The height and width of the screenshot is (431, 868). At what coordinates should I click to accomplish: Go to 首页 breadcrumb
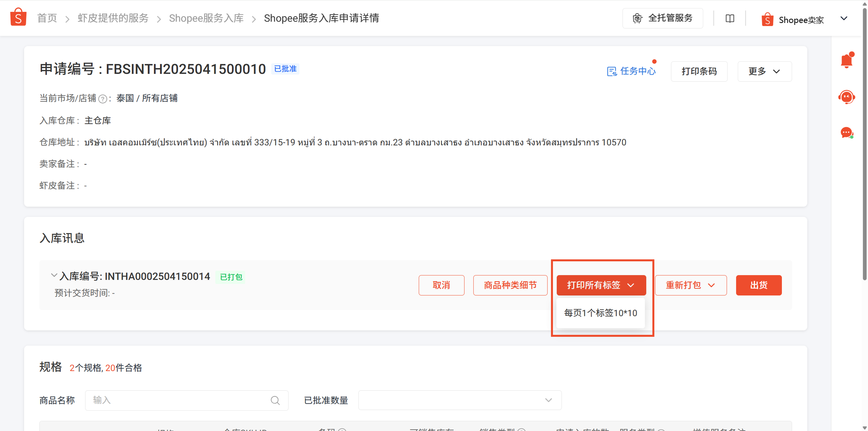(x=47, y=18)
